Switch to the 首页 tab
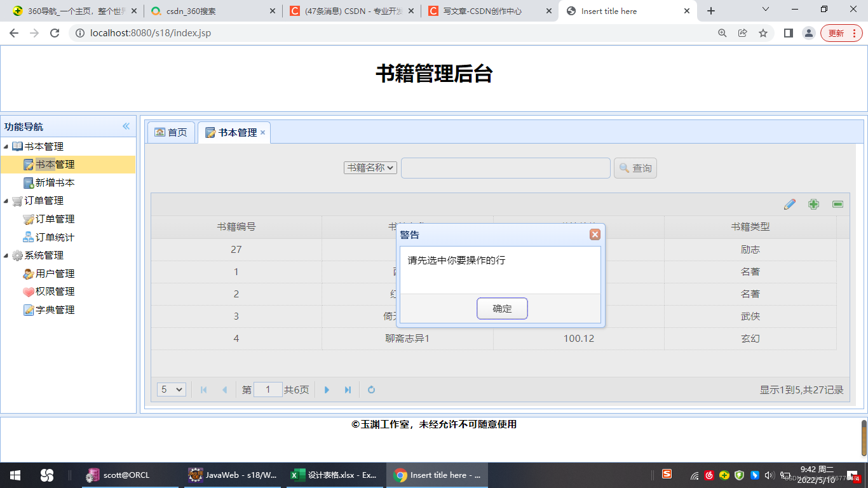The image size is (868, 488). click(170, 132)
